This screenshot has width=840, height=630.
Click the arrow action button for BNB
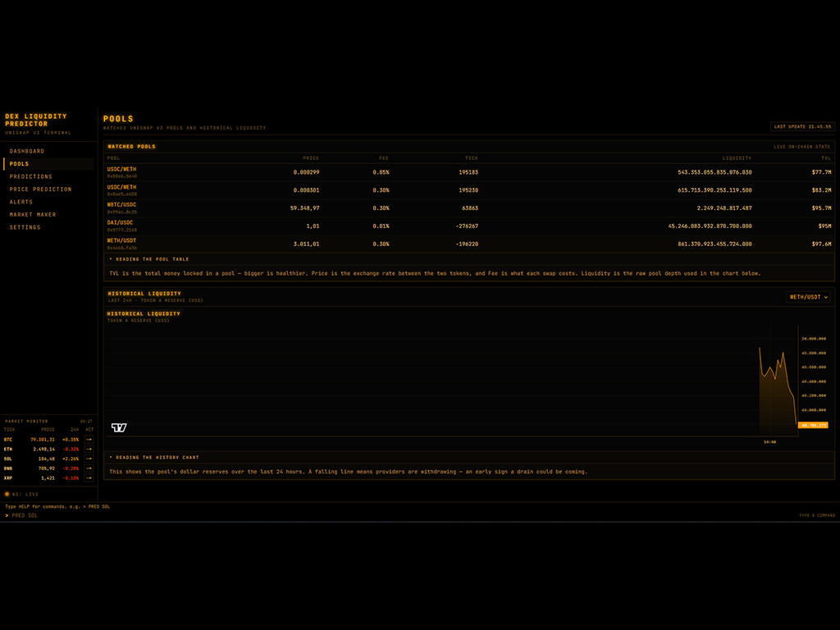click(x=89, y=468)
